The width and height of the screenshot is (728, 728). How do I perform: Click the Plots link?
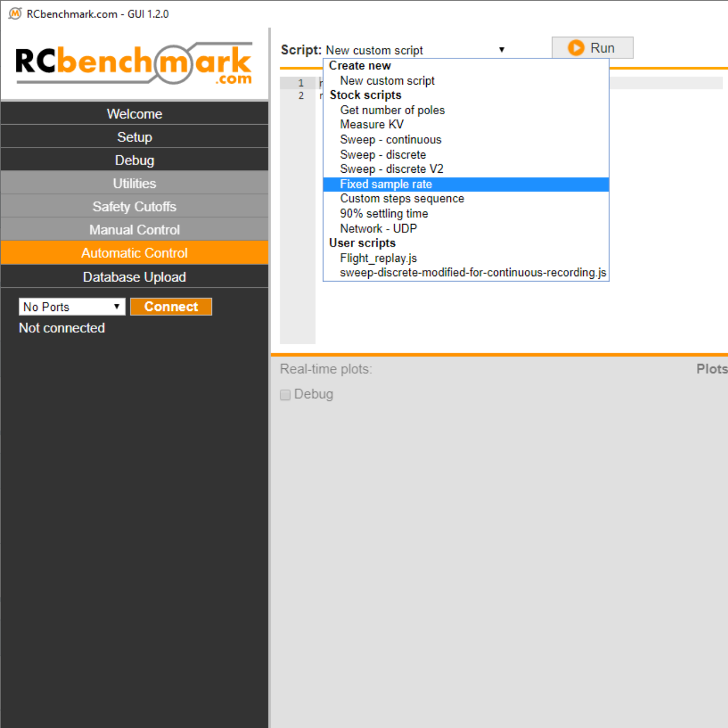(x=712, y=369)
